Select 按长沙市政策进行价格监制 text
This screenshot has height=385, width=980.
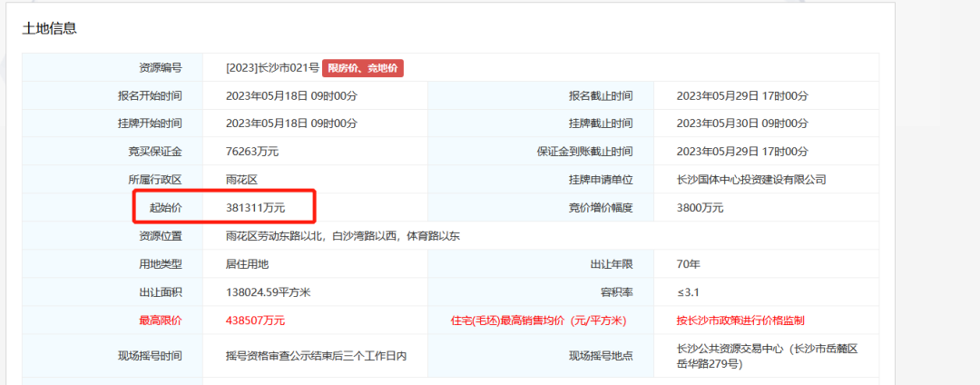click(740, 321)
